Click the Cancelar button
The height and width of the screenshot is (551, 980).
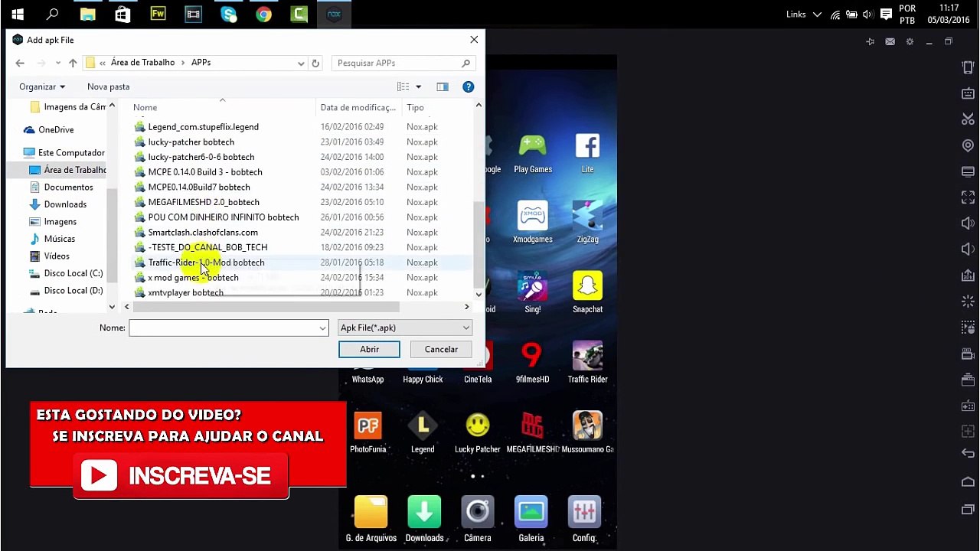(441, 349)
